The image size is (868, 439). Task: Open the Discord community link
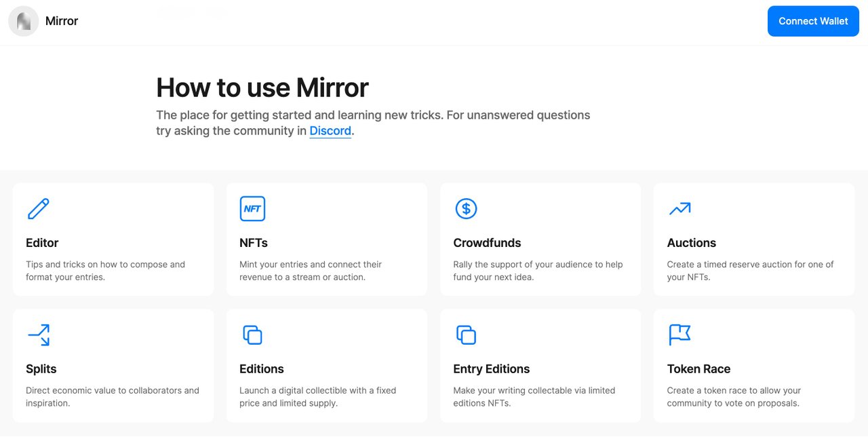click(330, 130)
